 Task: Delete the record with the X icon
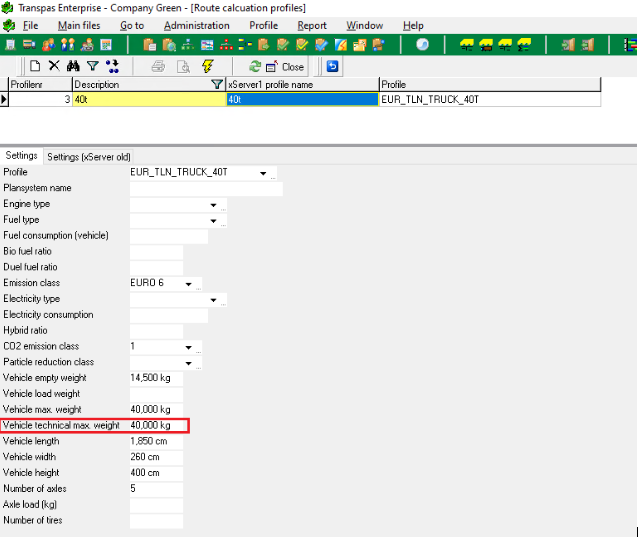click(x=54, y=66)
